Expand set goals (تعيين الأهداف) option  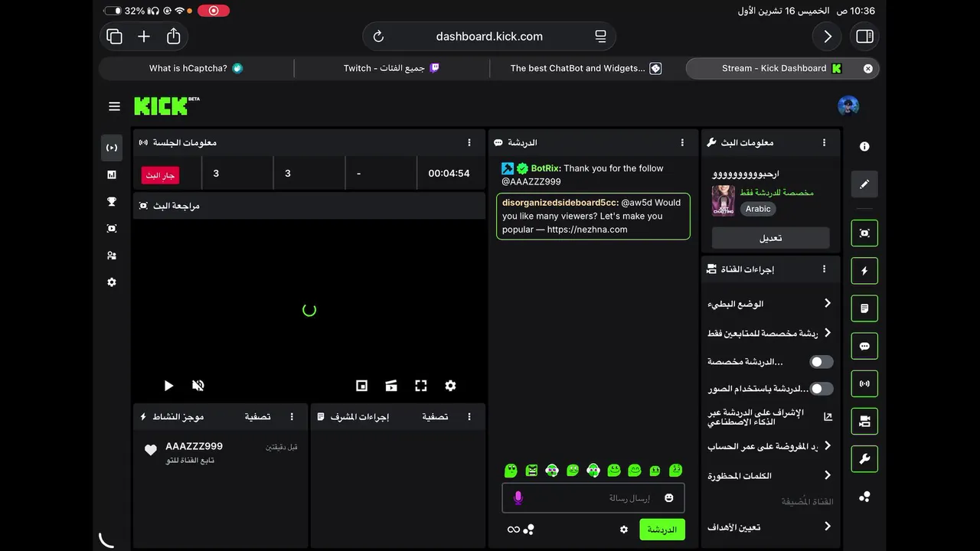click(x=769, y=527)
